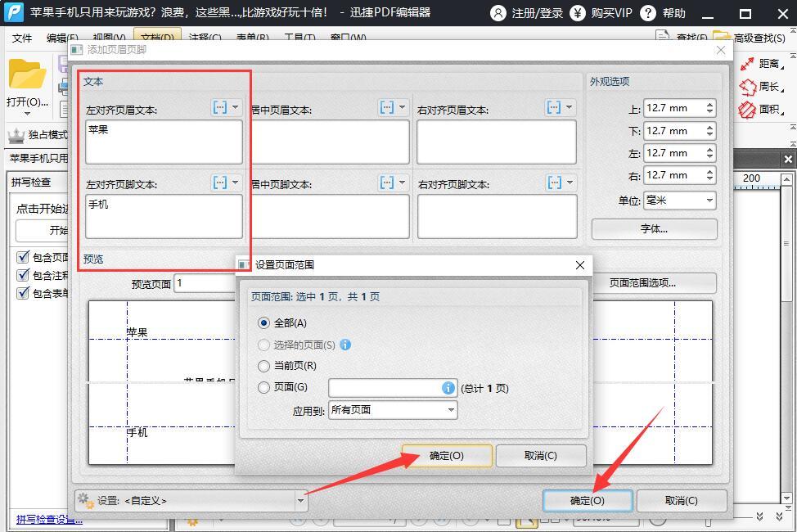Screen dimensions: 797x532
Task: Open the help question mark icon
Action: 648,13
